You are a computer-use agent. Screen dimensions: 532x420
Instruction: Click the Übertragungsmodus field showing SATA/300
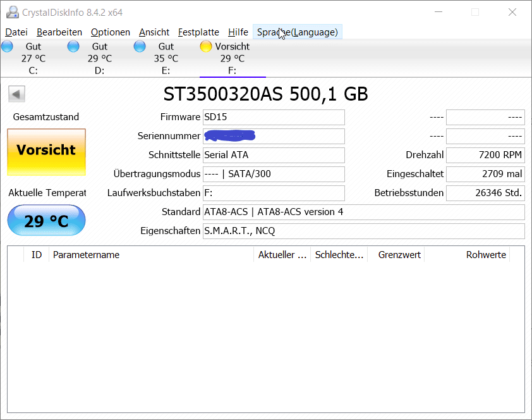tap(274, 174)
